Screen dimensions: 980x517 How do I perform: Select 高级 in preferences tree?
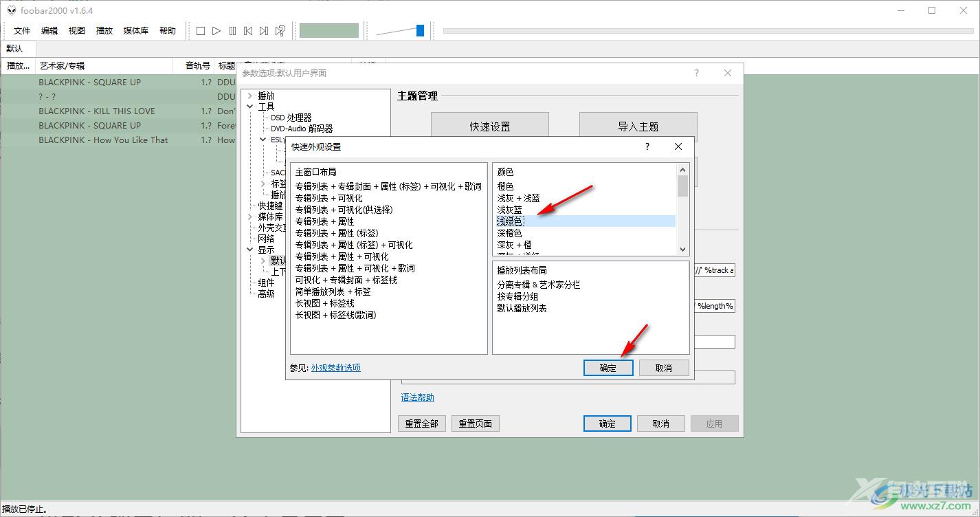pos(266,294)
